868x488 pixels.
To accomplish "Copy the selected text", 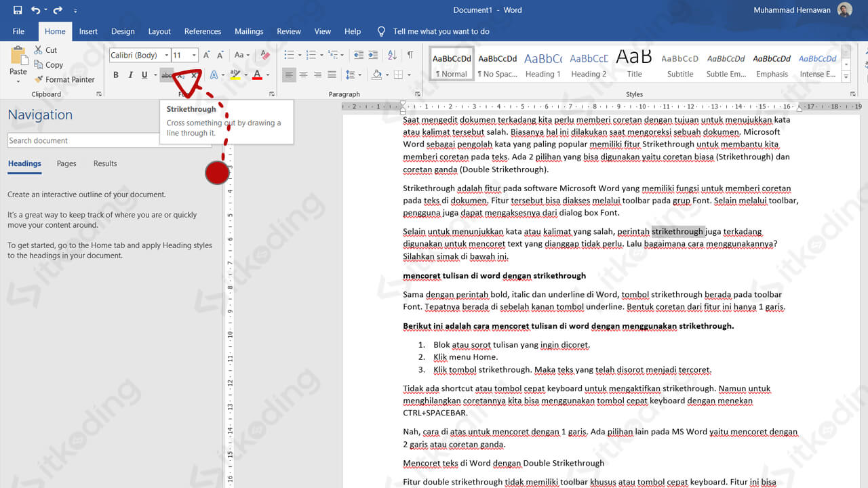I will [47, 65].
